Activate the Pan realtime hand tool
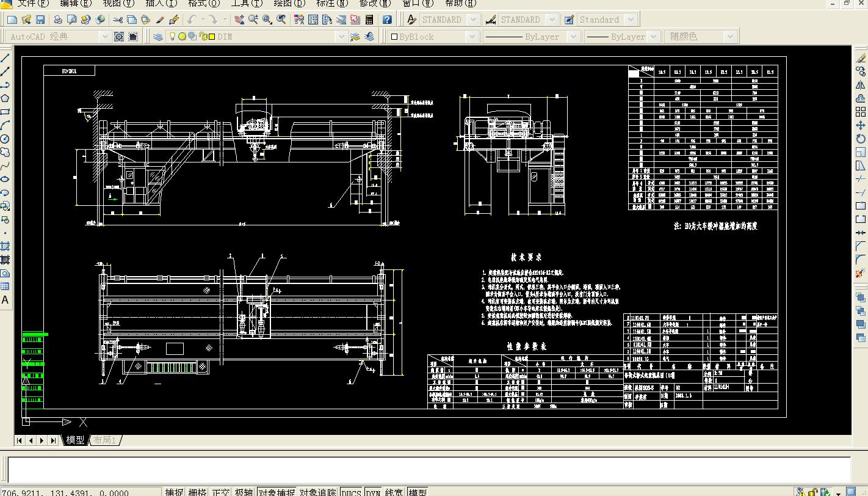 click(x=239, y=20)
